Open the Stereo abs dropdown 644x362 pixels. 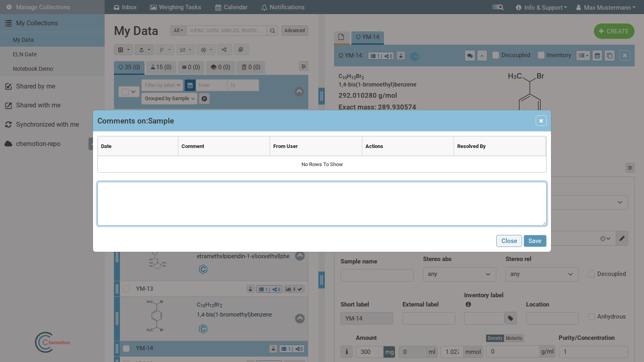[459, 274]
